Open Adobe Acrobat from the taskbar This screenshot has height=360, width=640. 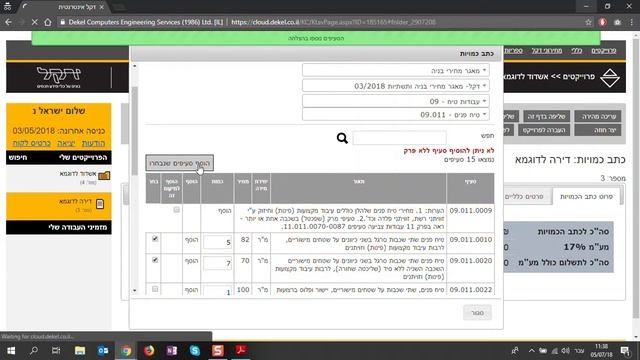(x=241, y=351)
